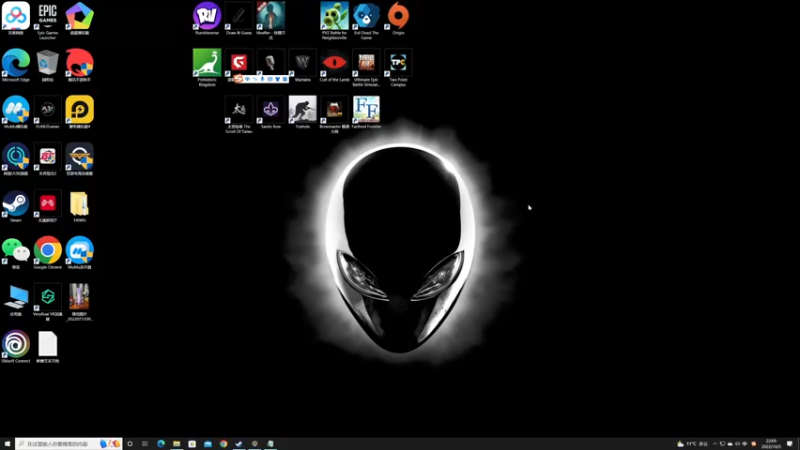Image resolution: width=800 pixels, height=450 pixels.
Task: Open Evil Dead The Game shortcut
Action: click(x=366, y=20)
